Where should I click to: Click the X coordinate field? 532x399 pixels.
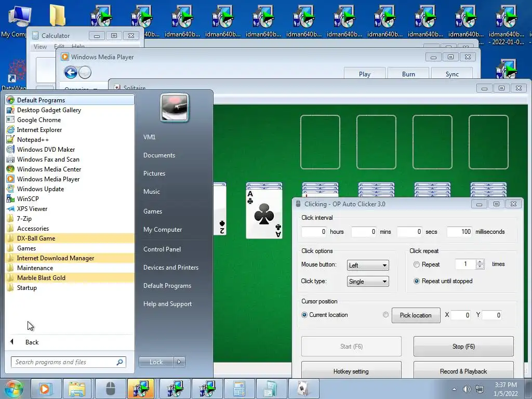pos(460,315)
